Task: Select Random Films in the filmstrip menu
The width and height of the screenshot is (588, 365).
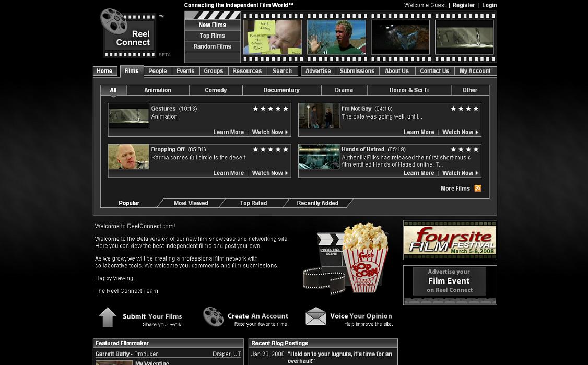Action: point(212,46)
